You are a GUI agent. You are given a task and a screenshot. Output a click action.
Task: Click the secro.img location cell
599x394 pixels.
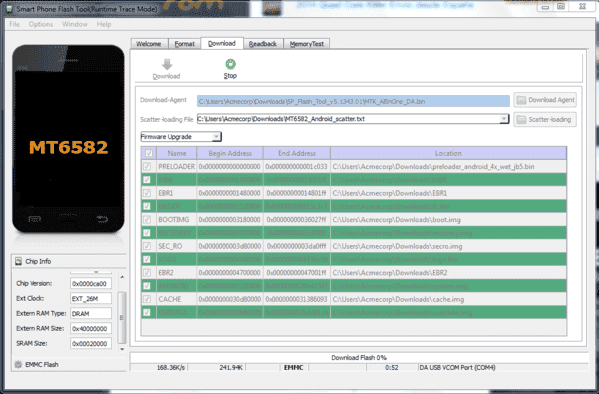pos(448,246)
